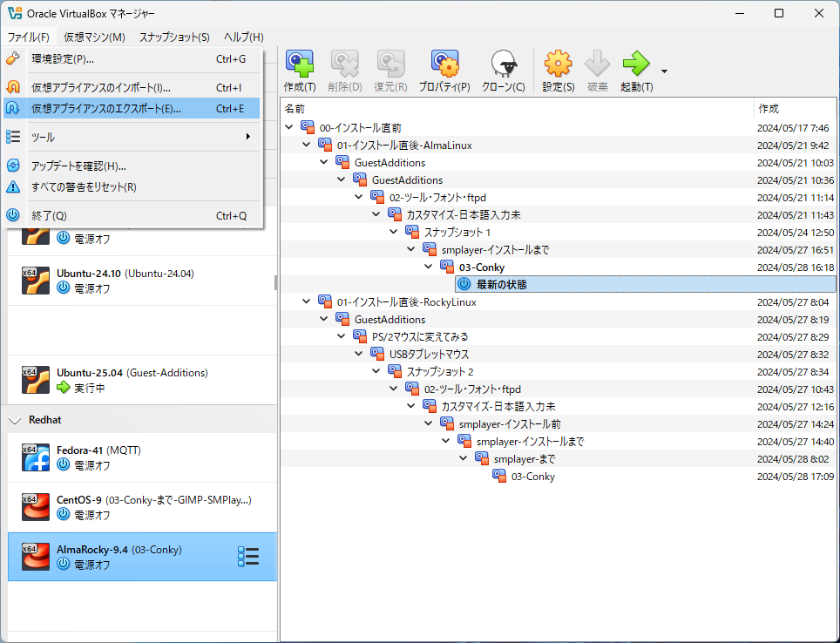
Task: Select snapshot カスタマイズ-日本語入力未 dated 2024/05/21 11:43
Action: coord(464,215)
